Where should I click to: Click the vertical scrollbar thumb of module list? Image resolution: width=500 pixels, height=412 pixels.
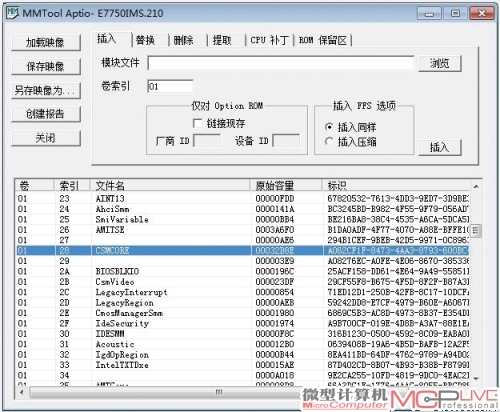[x=476, y=230]
